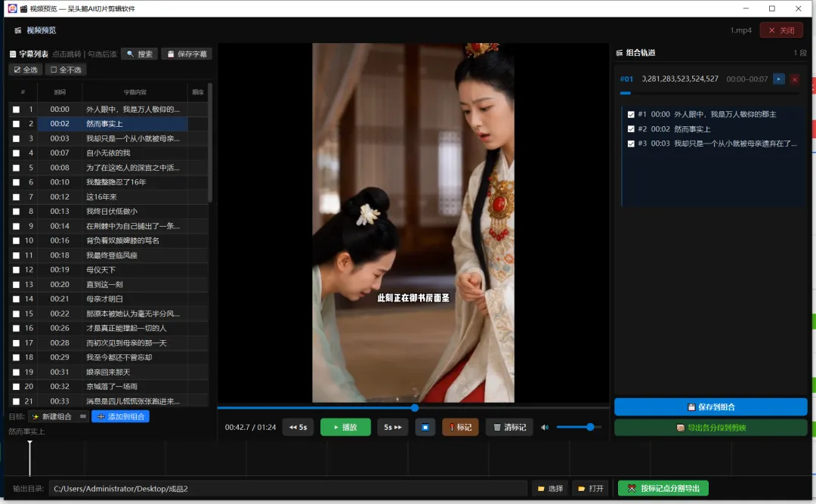Click the app logo in title bar
This screenshot has height=504, width=816.
(13, 8)
